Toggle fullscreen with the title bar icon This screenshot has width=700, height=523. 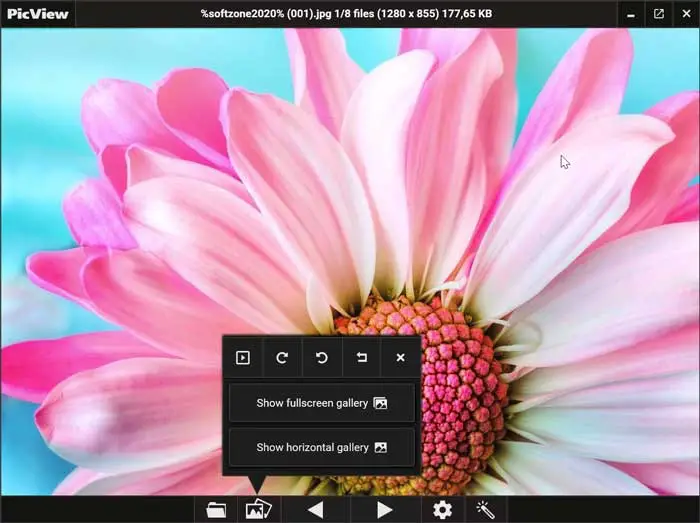coord(658,14)
